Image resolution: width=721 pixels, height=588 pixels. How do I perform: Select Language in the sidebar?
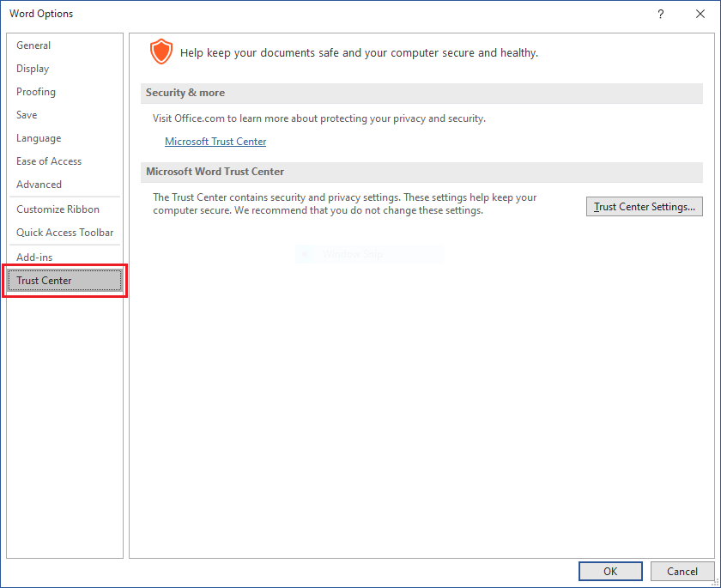[64, 138]
